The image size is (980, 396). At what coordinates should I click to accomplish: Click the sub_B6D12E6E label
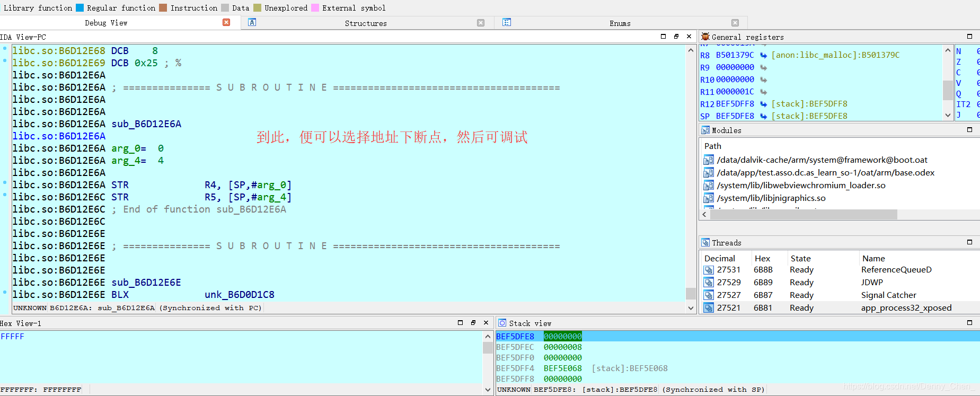click(146, 283)
